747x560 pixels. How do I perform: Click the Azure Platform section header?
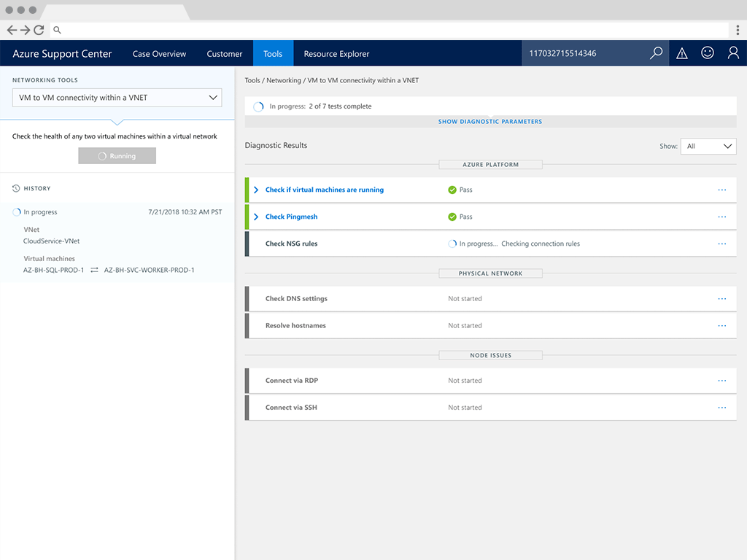click(490, 165)
